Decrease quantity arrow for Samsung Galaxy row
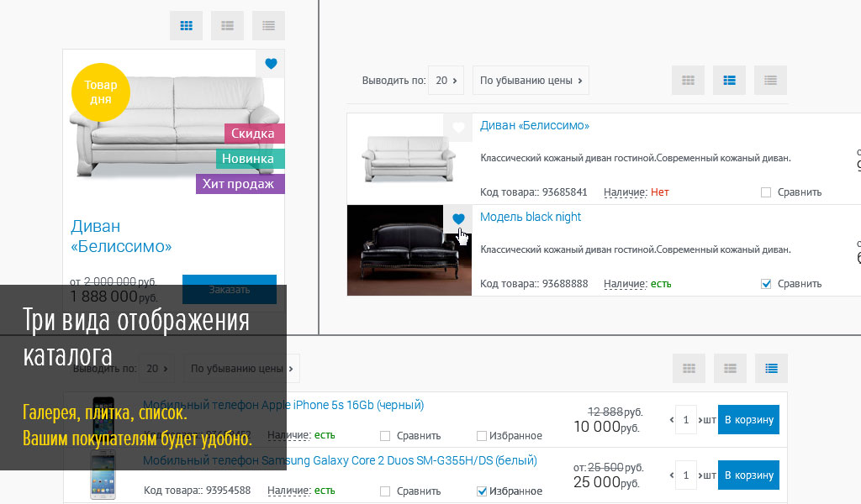This screenshot has width=861, height=504. point(672,475)
